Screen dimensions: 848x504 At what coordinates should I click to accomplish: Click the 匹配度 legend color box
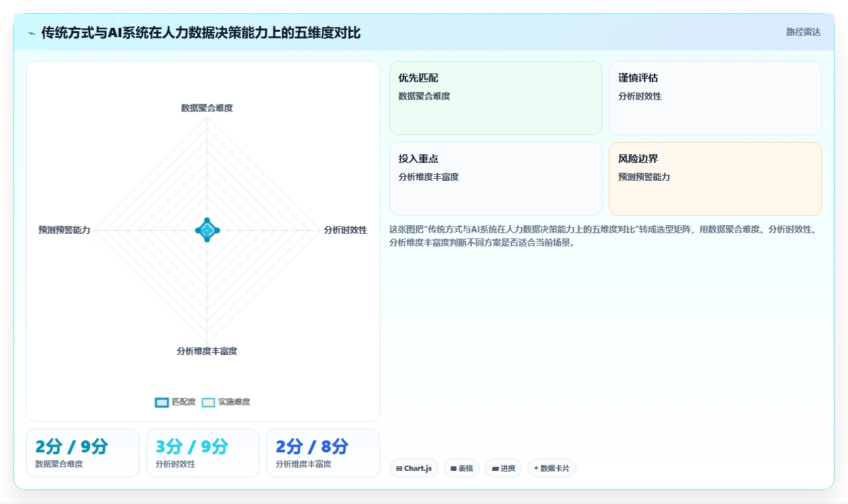click(x=162, y=402)
